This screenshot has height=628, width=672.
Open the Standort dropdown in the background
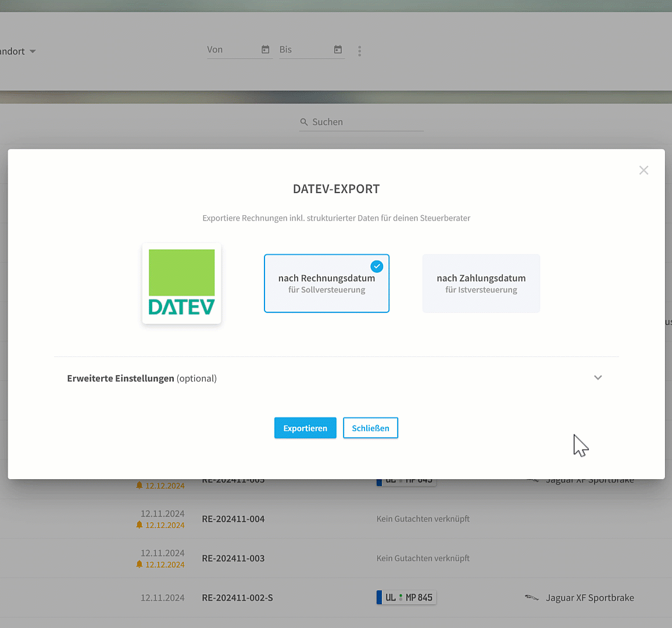tap(17, 51)
